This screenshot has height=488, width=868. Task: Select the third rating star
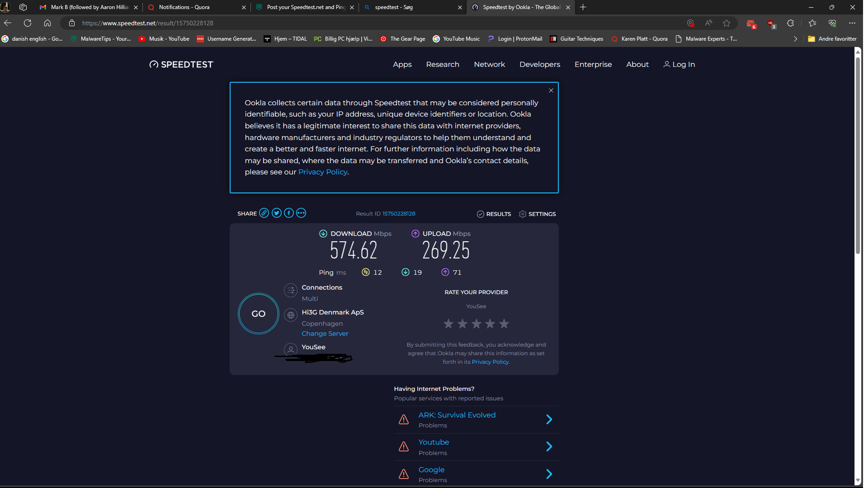tap(476, 324)
